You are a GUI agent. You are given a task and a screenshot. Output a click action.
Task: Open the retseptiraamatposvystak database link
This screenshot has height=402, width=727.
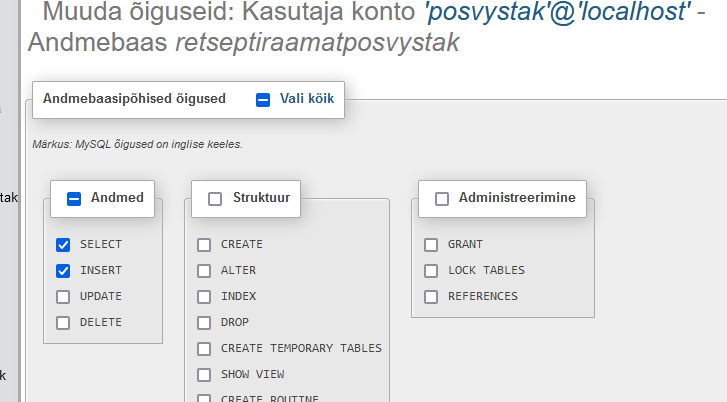pyautogui.click(x=317, y=44)
